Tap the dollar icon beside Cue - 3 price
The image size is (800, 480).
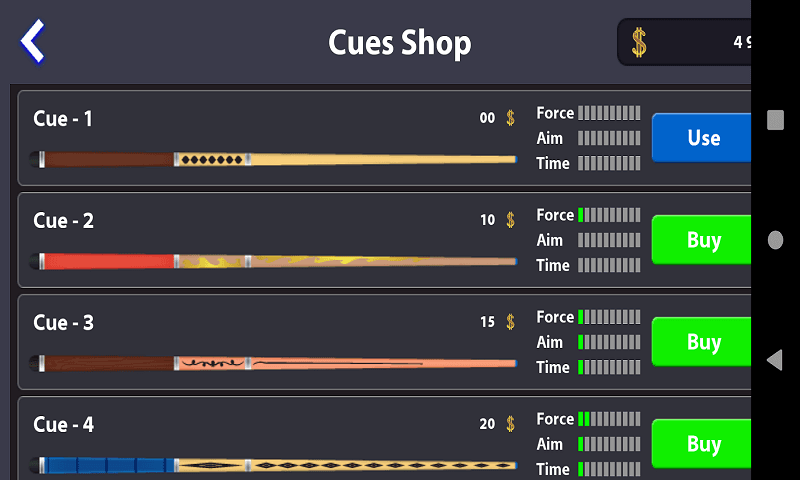click(x=510, y=322)
